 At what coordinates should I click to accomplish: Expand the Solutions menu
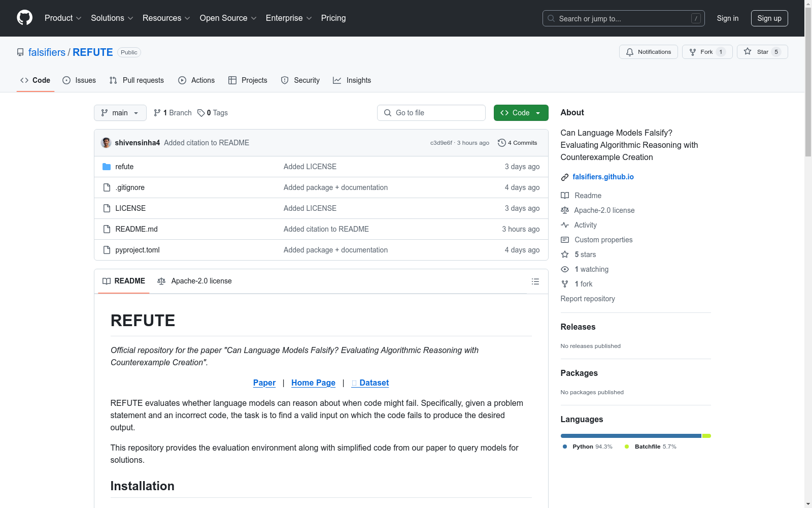112,18
